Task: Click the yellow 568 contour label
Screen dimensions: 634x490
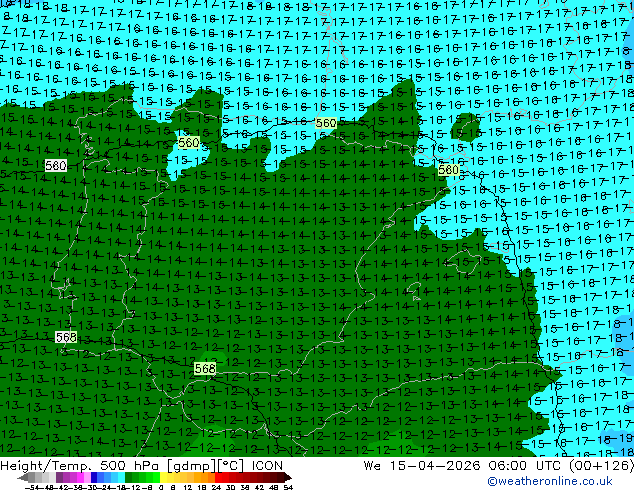Action: (x=205, y=368)
